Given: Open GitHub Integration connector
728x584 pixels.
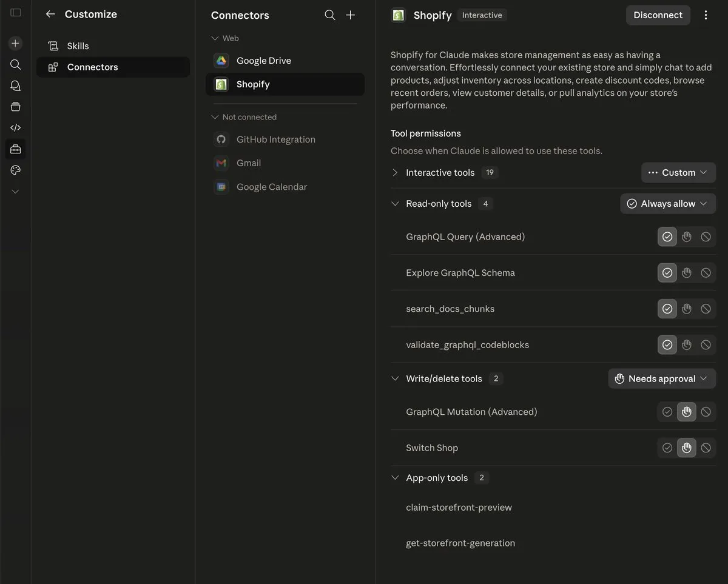Looking at the screenshot, I should pyautogui.click(x=285, y=139).
